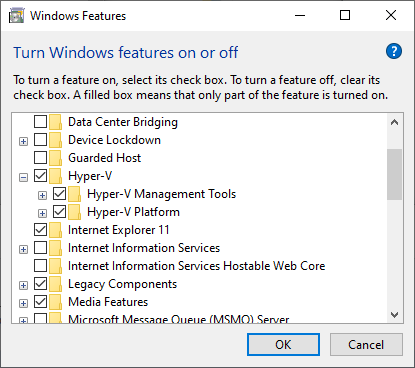The height and width of the screenshot is (368, 415).
Task: Collapse the Hyper-V tree node
Action: 23,178
